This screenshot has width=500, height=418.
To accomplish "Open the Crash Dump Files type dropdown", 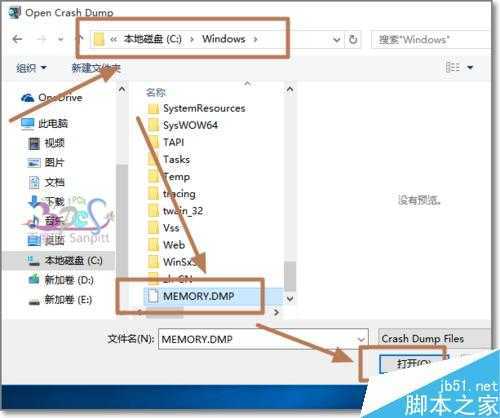I will (434, 339).
